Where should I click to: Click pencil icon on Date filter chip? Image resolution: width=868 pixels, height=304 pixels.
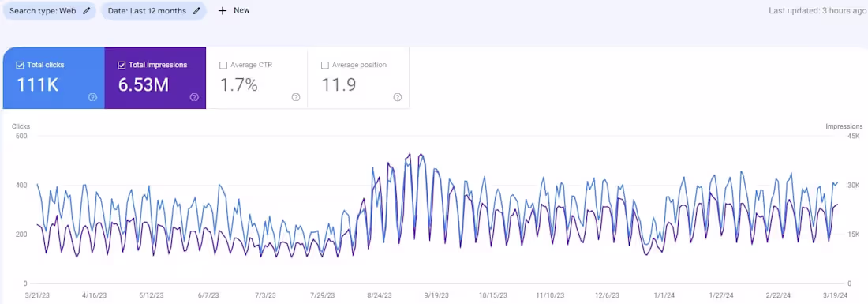click(x=196, y=10)
